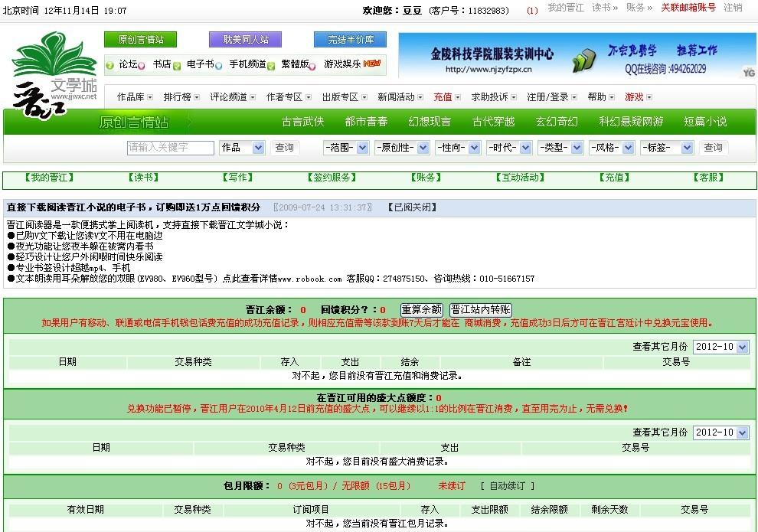
Task: Open the -时代- filter dropdown
Action: [509, 148]
